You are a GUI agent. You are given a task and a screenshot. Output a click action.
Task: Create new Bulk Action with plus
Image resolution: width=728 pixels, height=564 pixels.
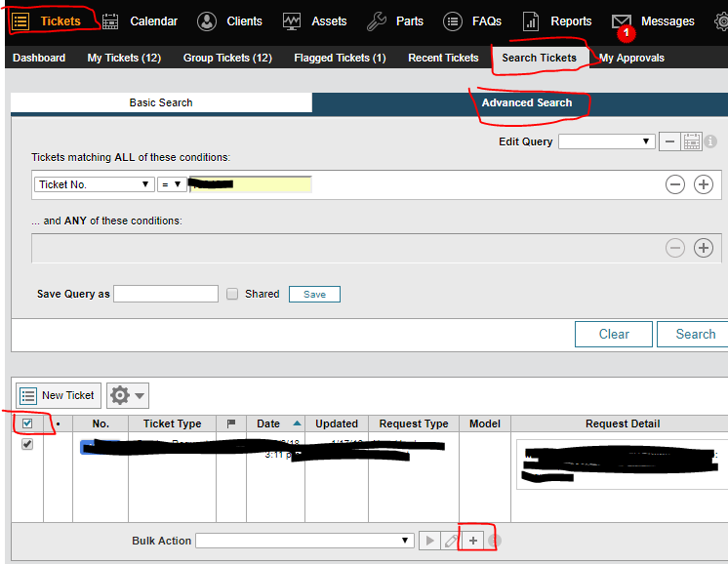coord(472,541)
